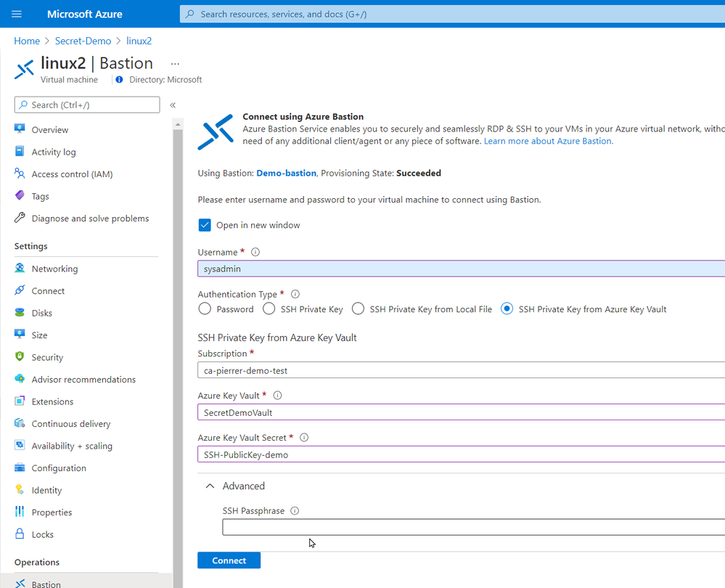This screenshot has width=725, height=588.
Task: Open Locks in the sidebar
Action: (x=43, y=535)
